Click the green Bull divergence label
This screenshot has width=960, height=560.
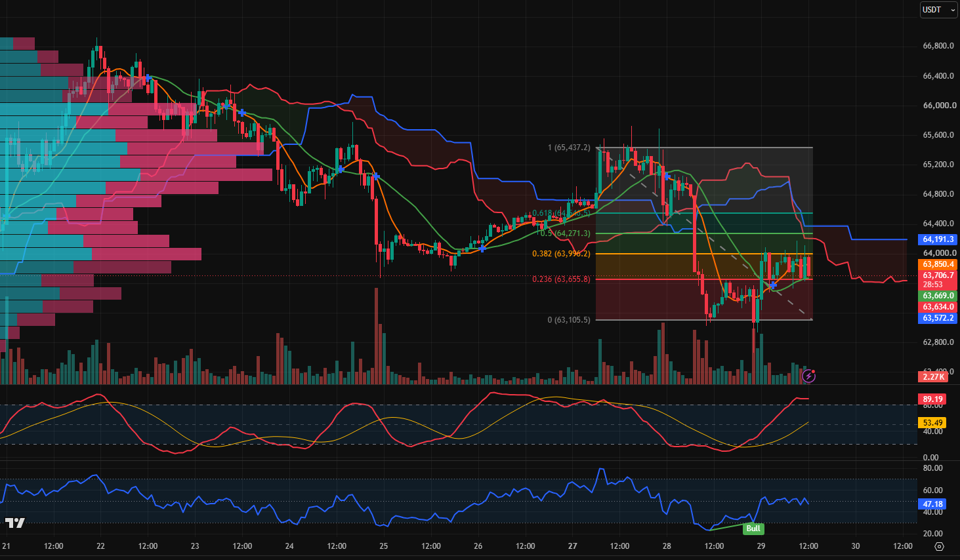753,529
